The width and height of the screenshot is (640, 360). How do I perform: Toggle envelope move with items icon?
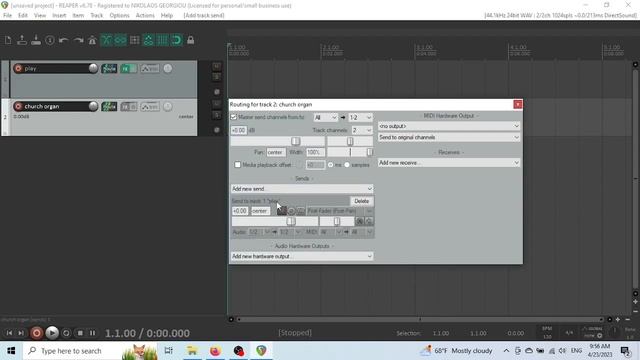point(148,40)
